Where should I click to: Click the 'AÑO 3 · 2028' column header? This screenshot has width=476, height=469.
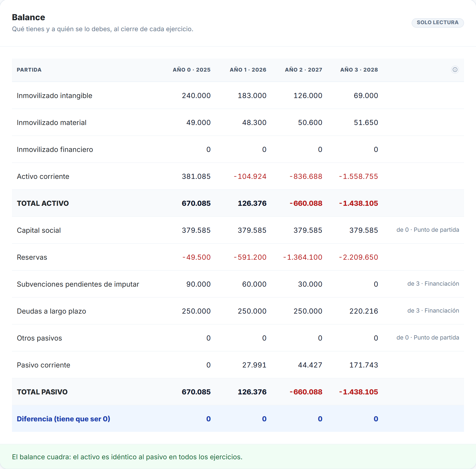(359, 70)
